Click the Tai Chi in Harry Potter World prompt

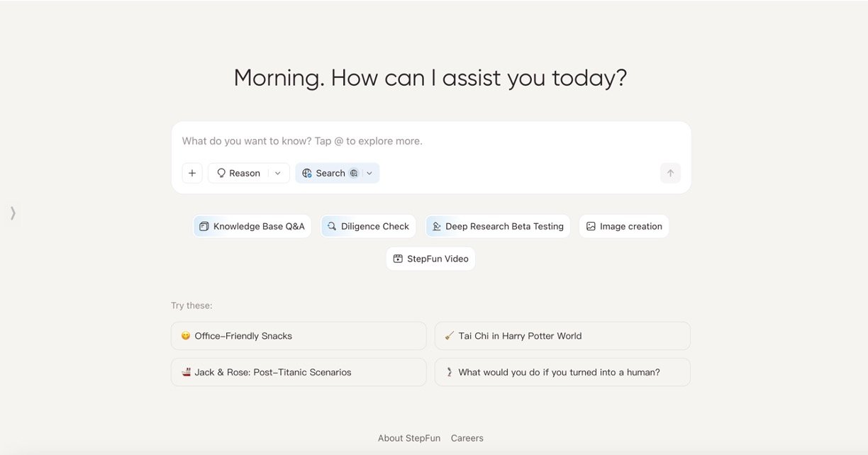click(x=562, y=335)
